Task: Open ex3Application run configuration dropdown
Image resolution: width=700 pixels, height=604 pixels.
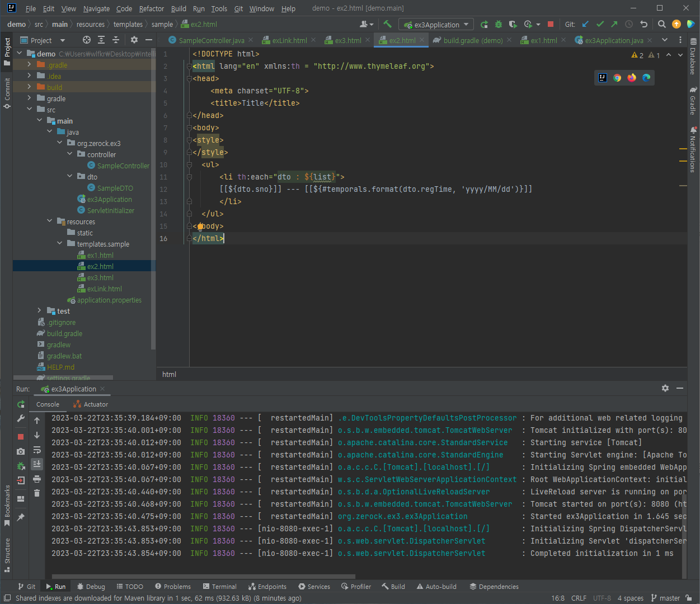Action: 436,25
